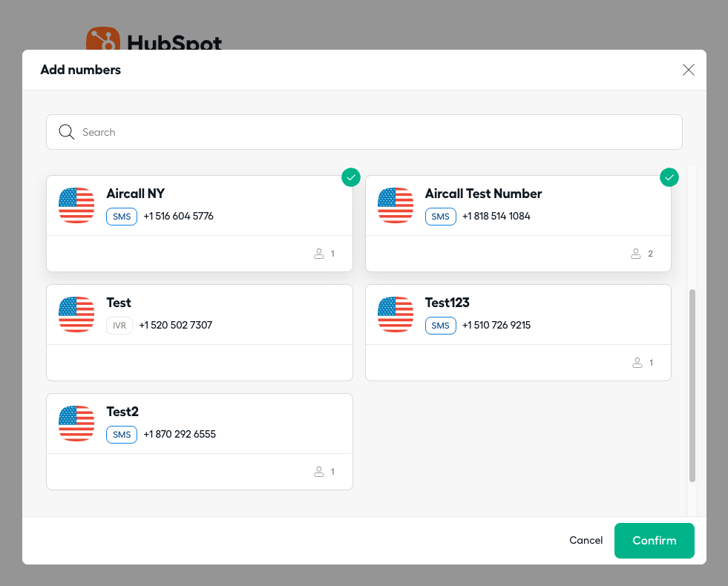The height and width of the screenshot is (586, 728).
Task: Click the SMS badge on Test123
Action: pyautogui.click(x=440, y=326)
